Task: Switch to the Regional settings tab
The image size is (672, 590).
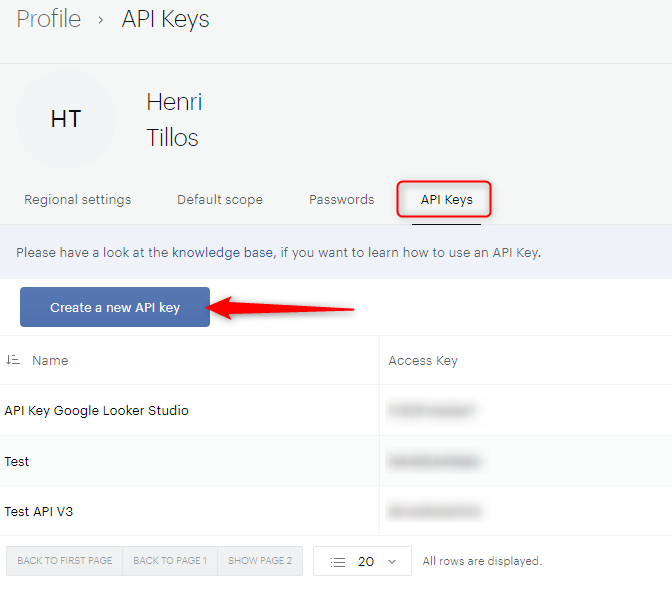Action: [77, 200]
